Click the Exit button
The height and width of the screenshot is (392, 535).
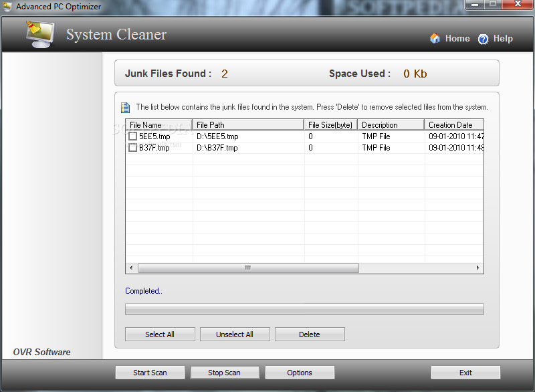(x=465, y=373)
